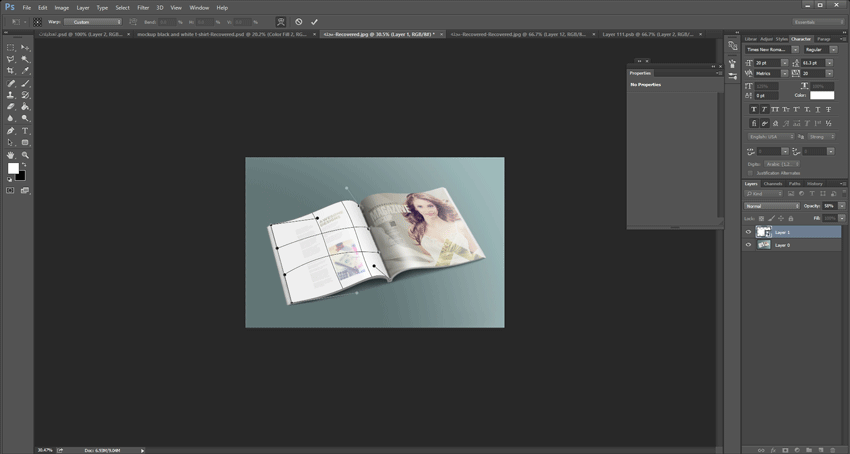
Task: Lock transparent pixels of the layer
Action: [x=761, y=219]
